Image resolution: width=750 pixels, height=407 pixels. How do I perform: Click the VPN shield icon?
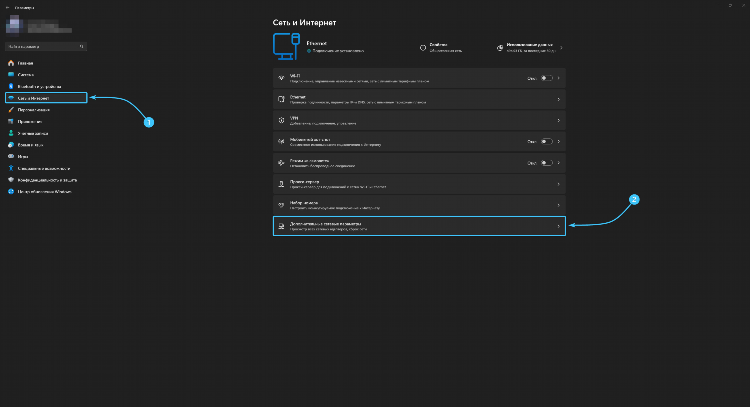click(281, 121)
